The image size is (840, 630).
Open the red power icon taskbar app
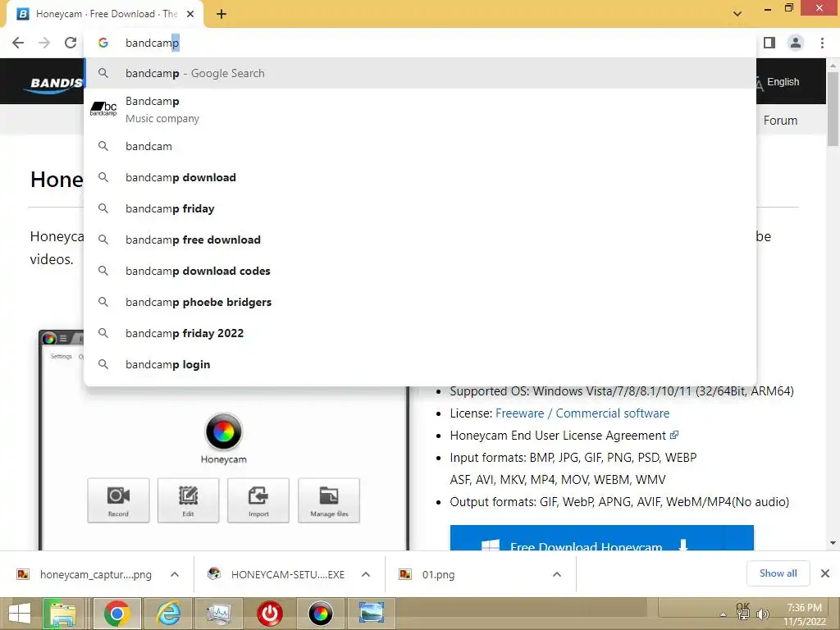click(269, 614)
